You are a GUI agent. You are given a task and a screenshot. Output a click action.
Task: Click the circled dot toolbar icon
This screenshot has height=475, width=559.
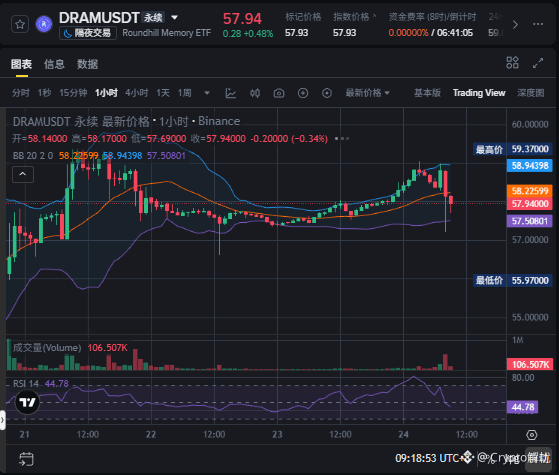click(x=327, y=93)
